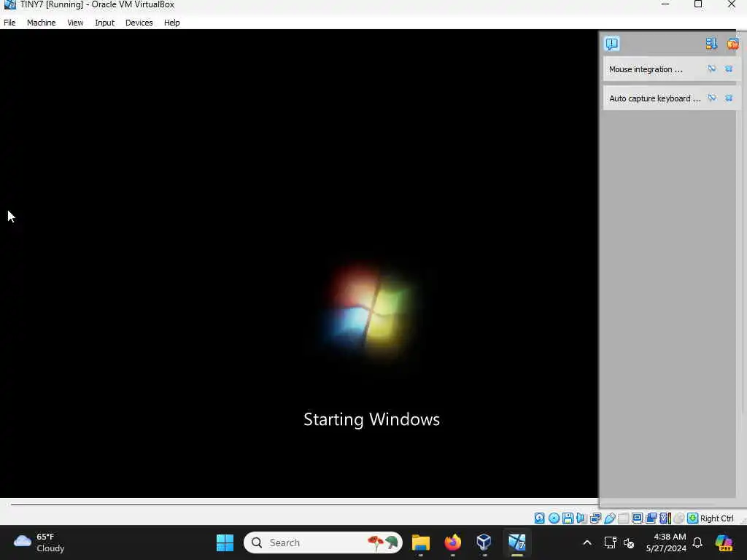The width and height of the screenshot is (747, 560).
Task: Open VirtualBox Manager from the taskbar
Action: [484, 542]
